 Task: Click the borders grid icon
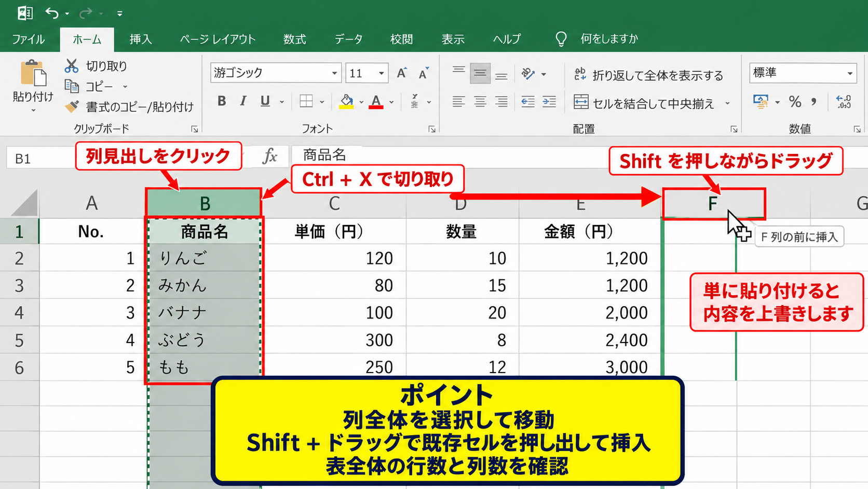pos(306,101)
